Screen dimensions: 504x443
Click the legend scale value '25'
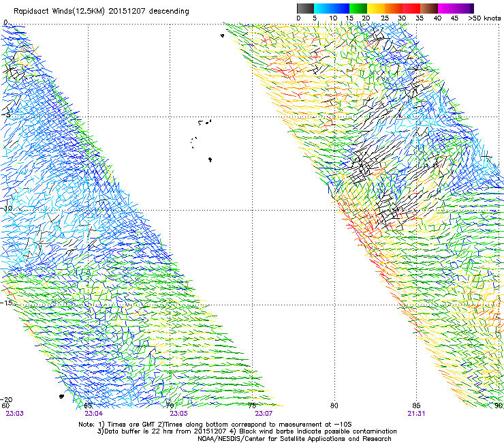[x=384, y=18]
